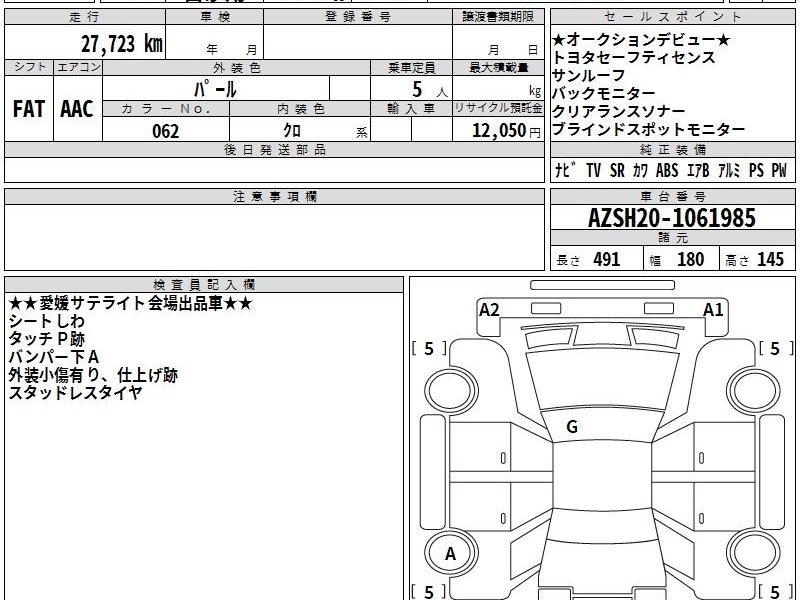The image size is (800, 600).
Task: Select the "シートしわ" inspector note
Action: click(46, 321)
